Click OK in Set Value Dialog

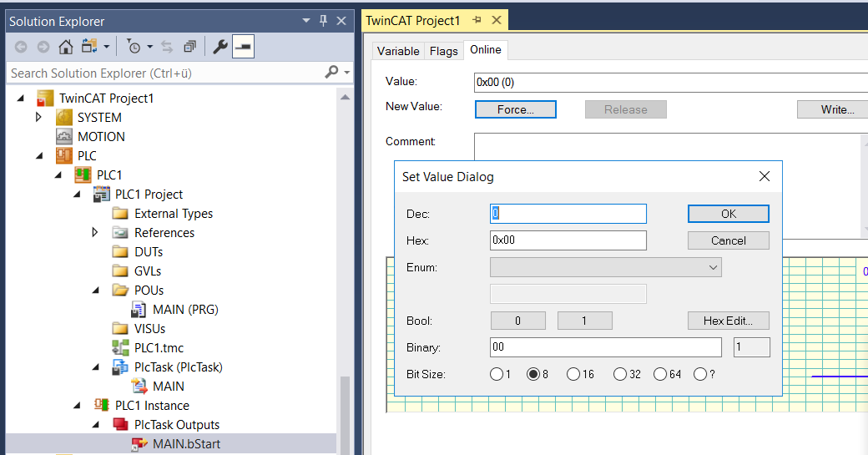coord(729,214)
